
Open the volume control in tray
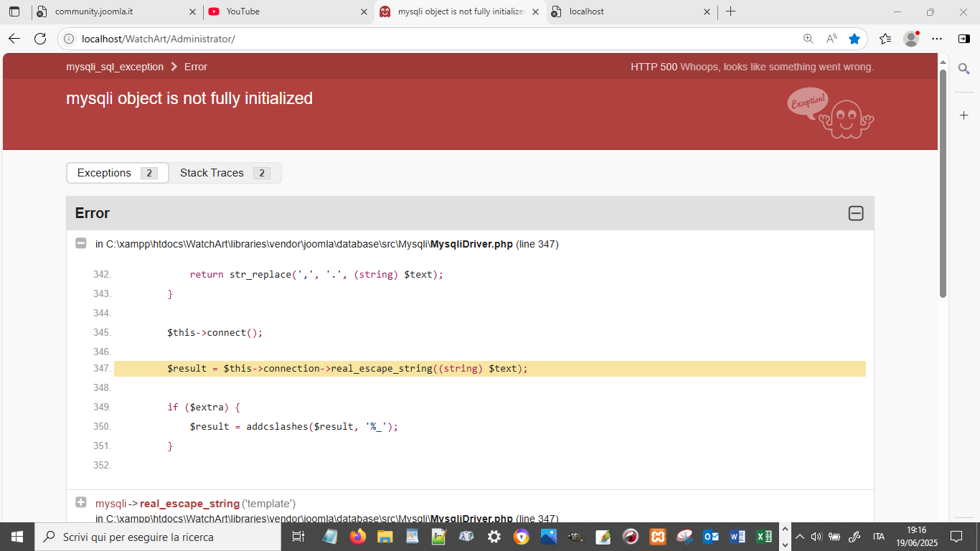tap(816, 537)
